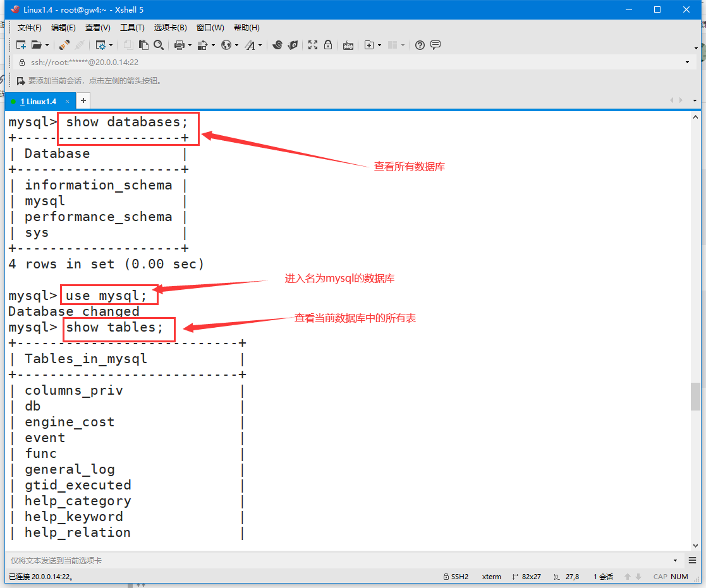Click the Open session folder icon
Image resolution: width=706 pixels, height=588 pixels.
pos(37,45)
